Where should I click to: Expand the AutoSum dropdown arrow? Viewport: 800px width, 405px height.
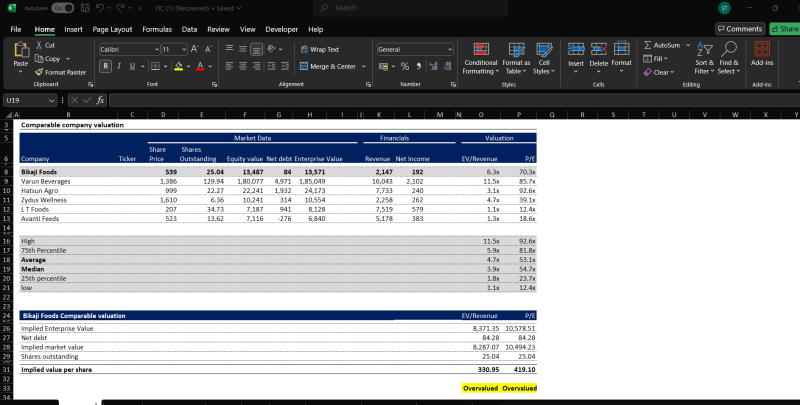(x=688, y=45)
